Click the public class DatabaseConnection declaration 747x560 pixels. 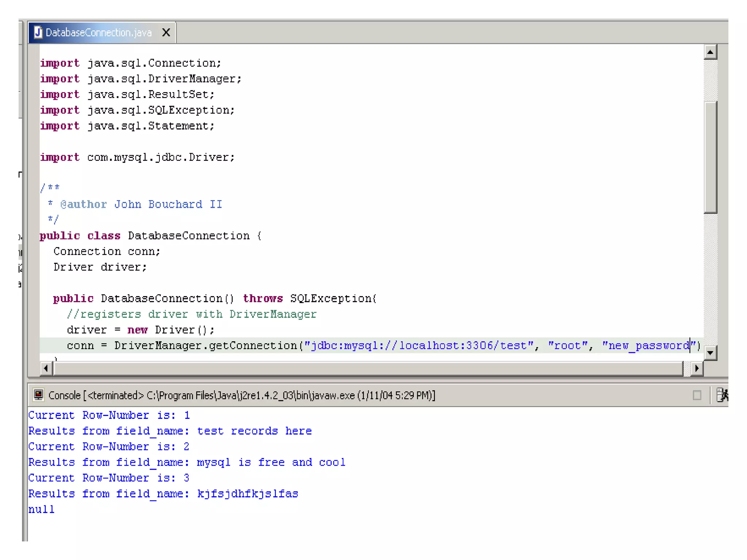click(150, 236)
